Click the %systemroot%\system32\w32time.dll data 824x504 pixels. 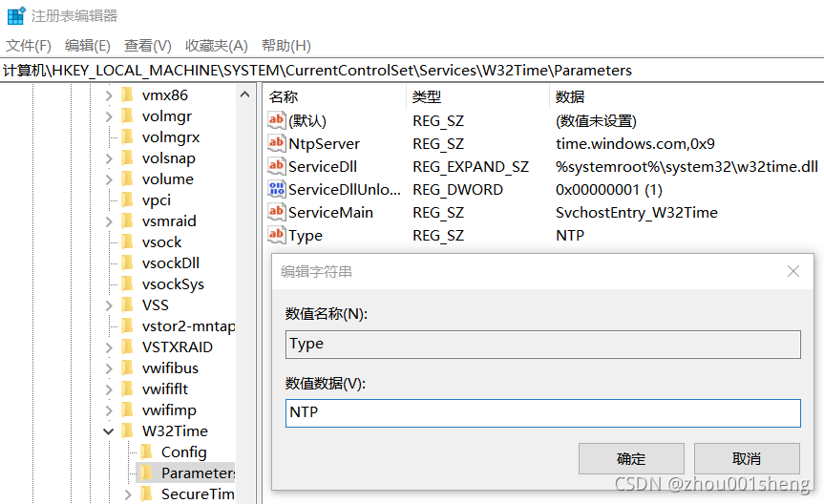tap(687, 167)
